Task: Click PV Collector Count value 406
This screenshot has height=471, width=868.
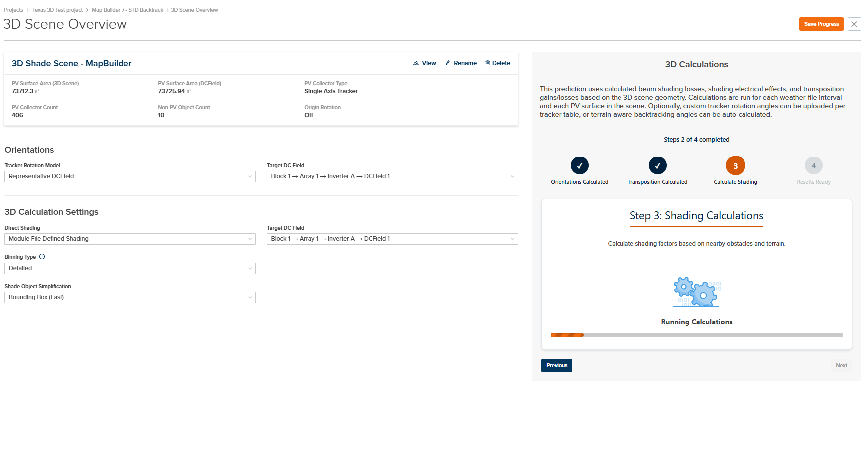Action: tap(17, 115)
